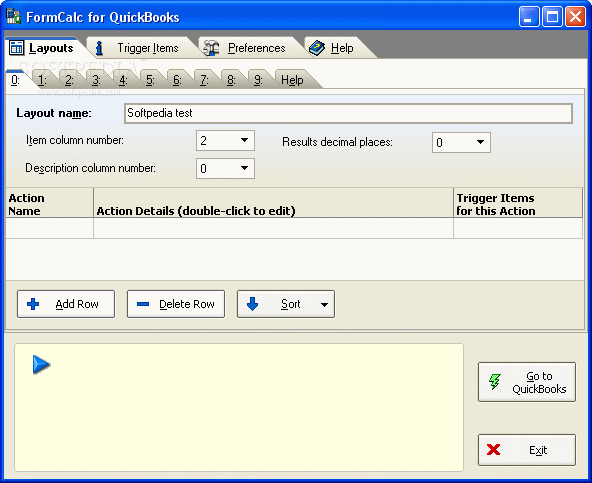Click the empty Action Details cell
592x483 pixels.
coord(273,228)
